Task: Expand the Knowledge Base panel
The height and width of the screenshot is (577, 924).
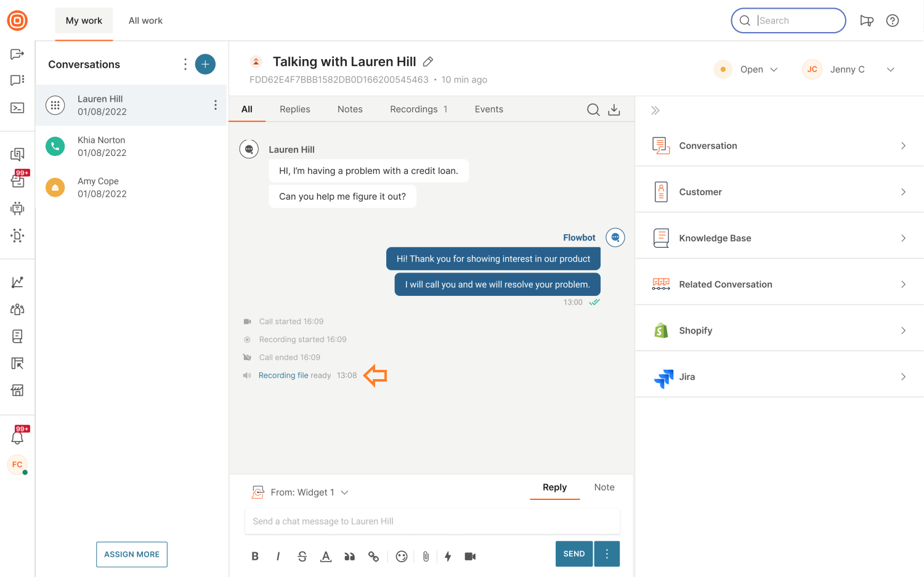Action: click(x=779, y=238)
